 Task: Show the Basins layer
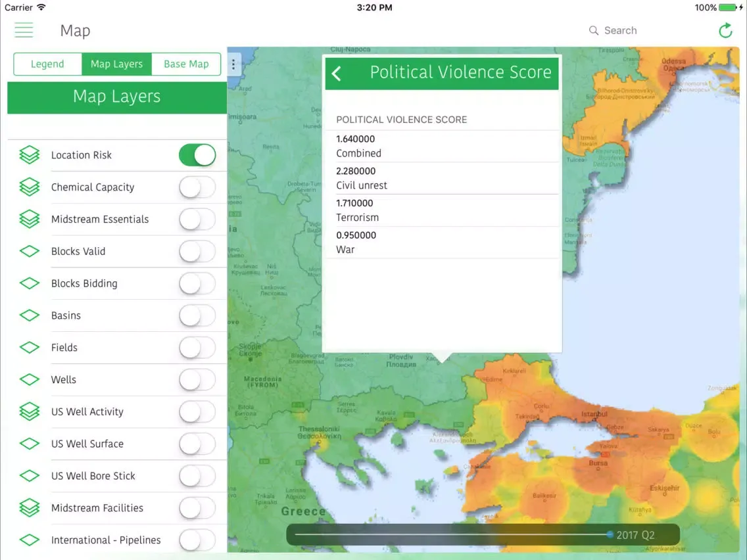point(197,315)
